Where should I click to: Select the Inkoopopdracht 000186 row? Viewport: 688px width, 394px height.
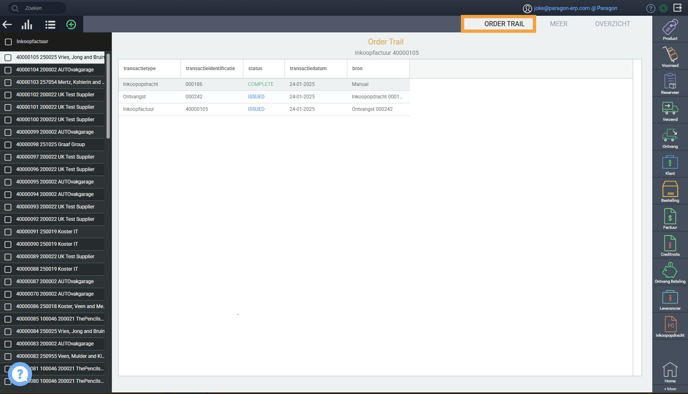click(264, 84)
